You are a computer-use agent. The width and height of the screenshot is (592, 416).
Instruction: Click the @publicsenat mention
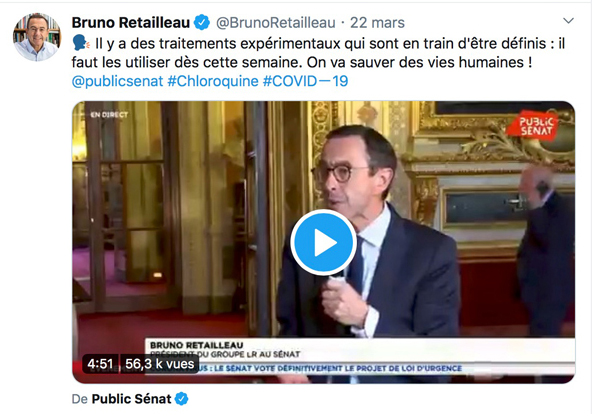point(117,81)
